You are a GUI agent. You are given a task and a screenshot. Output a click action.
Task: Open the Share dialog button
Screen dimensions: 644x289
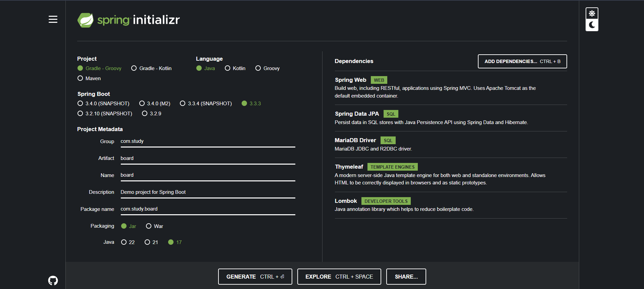pos(406,277)
